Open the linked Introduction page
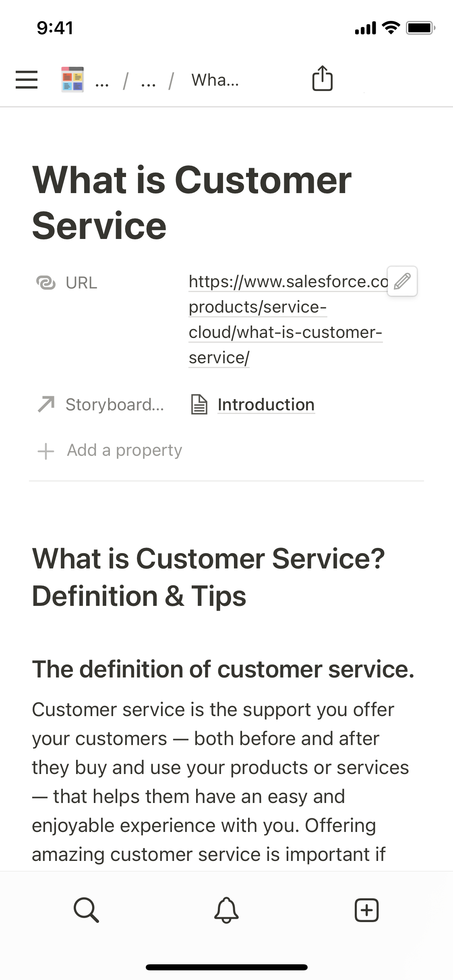 pyautogui.click(x=266, y=405)
